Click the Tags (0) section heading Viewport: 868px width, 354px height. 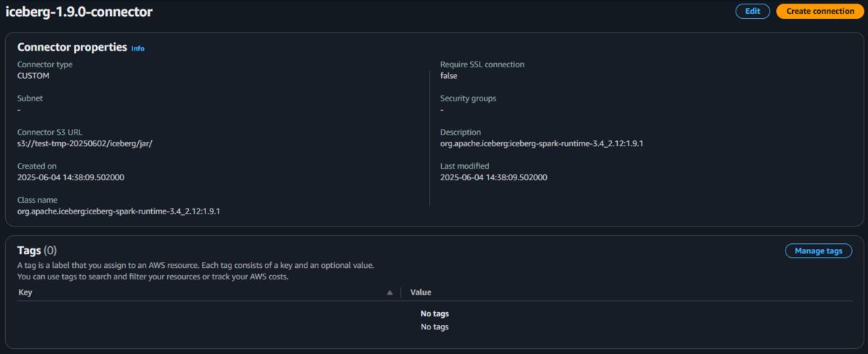(37, 250)
